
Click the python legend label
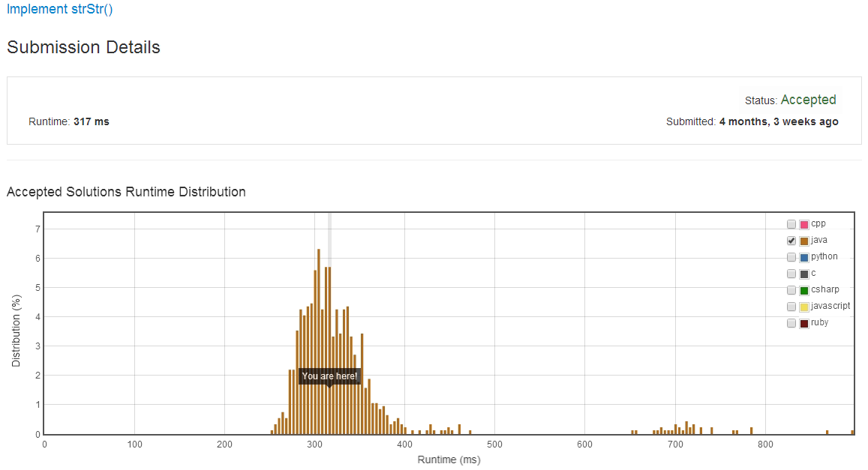coord(824,256)
